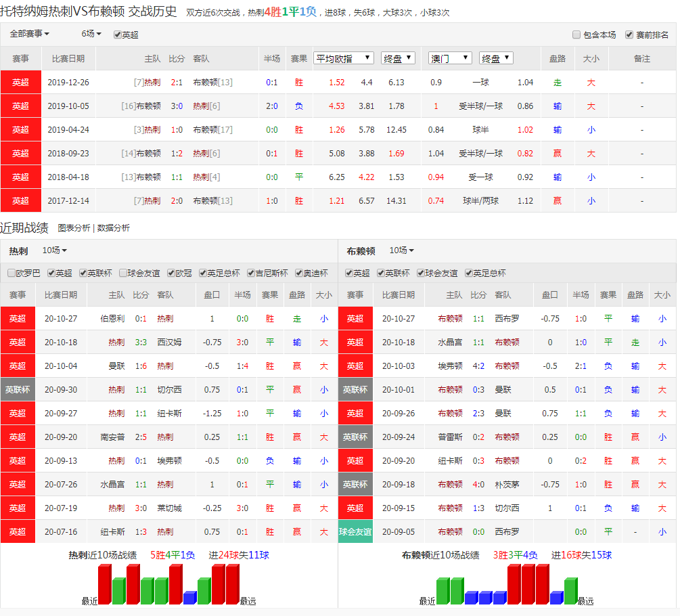Click the 英联杯 badge in 20-10-01 row
680x616 pixels.
point(355,389)
